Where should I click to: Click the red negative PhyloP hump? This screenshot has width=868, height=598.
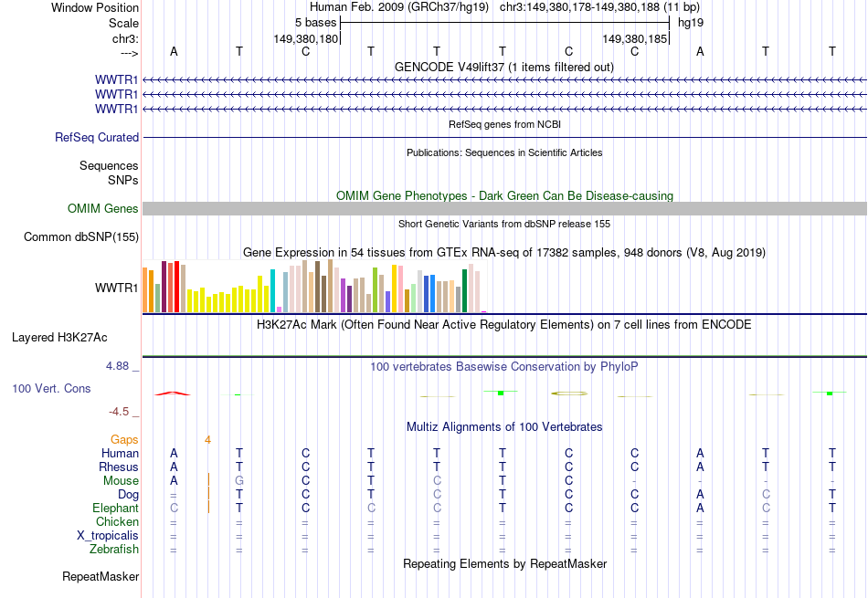(x=173, y=393)
